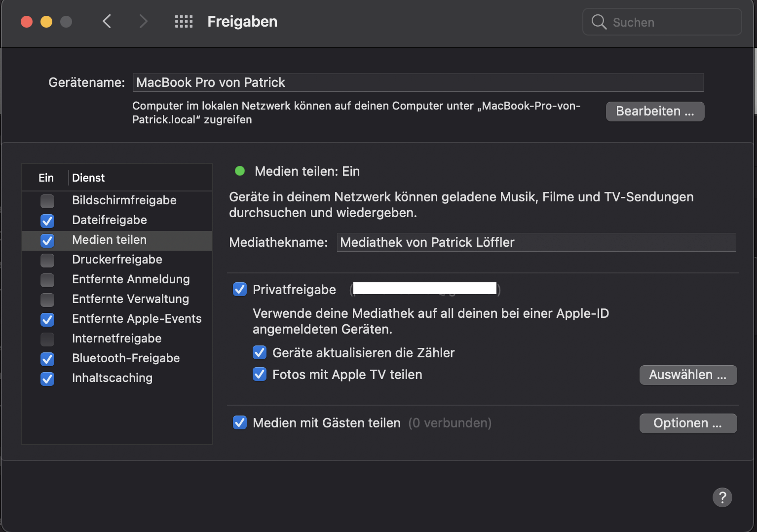Click Auswählen button for photos

pyautogui.click(x=688, y=375)
